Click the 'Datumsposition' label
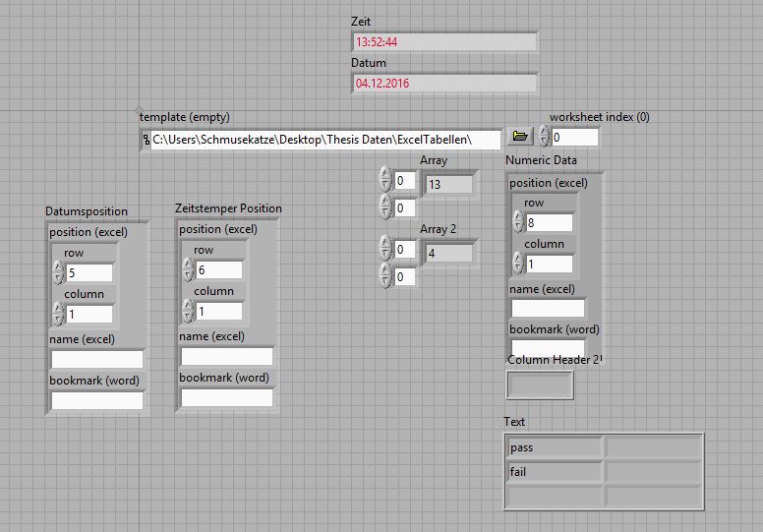763x532 pixels. coord(87,211)
